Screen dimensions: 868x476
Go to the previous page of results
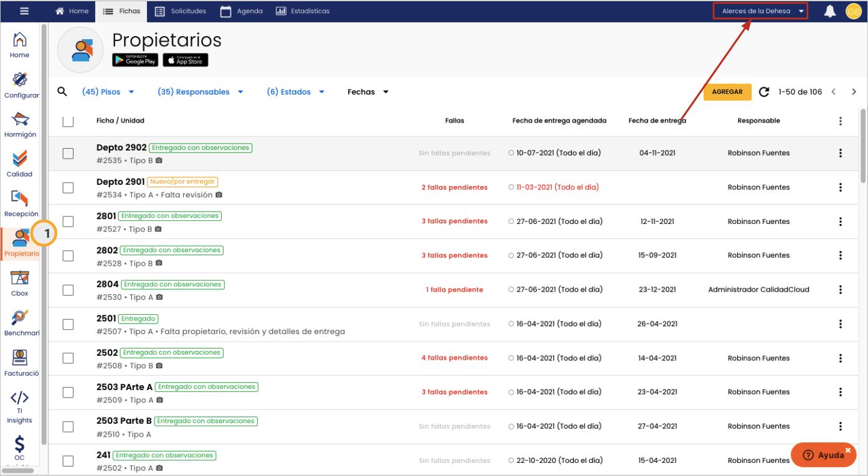click(x=834, y=92)
